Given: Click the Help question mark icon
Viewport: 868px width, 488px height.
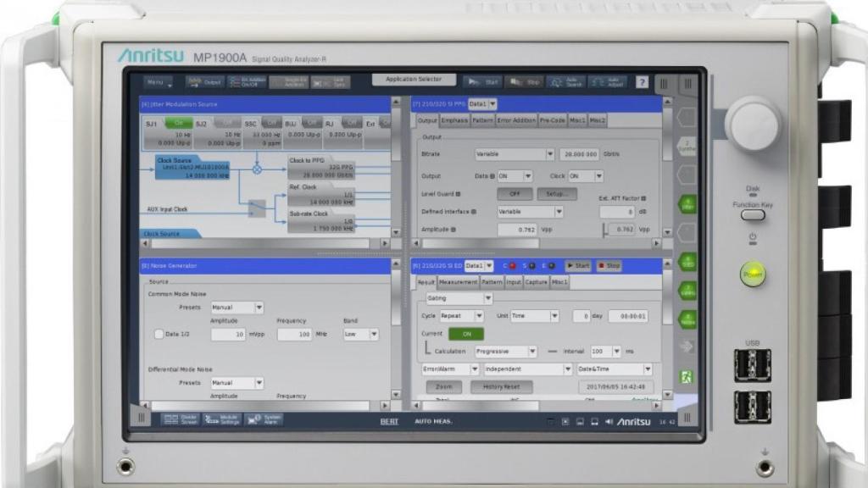Looking at the screenshot, I should pos(643,82).
